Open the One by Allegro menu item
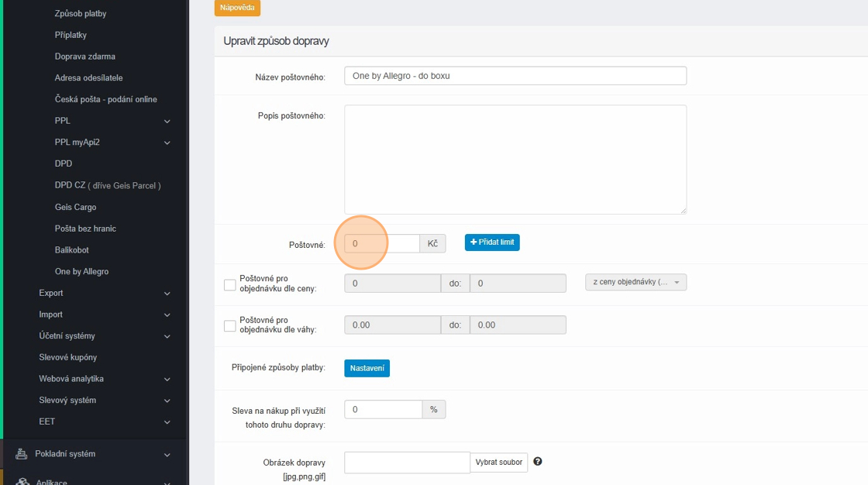The image size is (868, 485). point(81,272)
